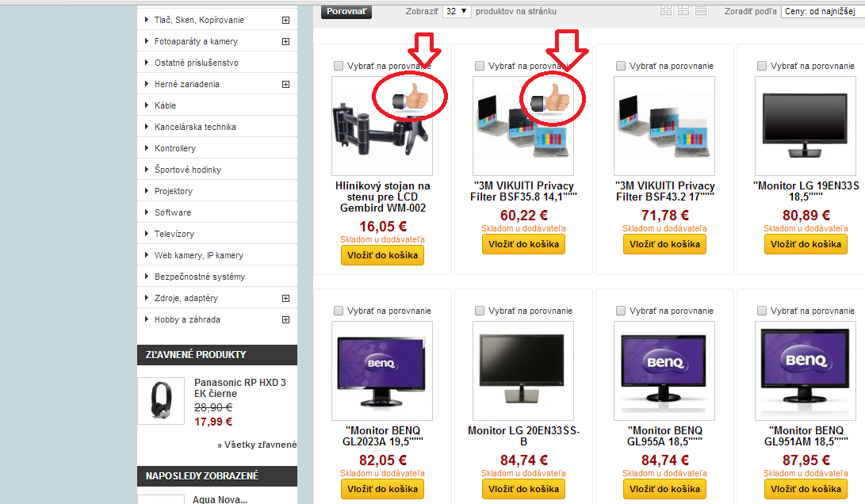This screenshot has height=504, width=865.
Task: Add 3M Privacy Filter 17 to cart
Action: click(664, 244)
